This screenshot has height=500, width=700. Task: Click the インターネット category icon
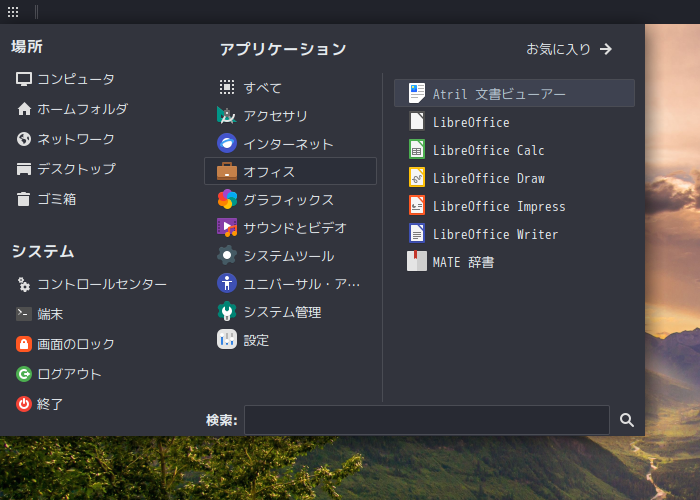point(227,143)
